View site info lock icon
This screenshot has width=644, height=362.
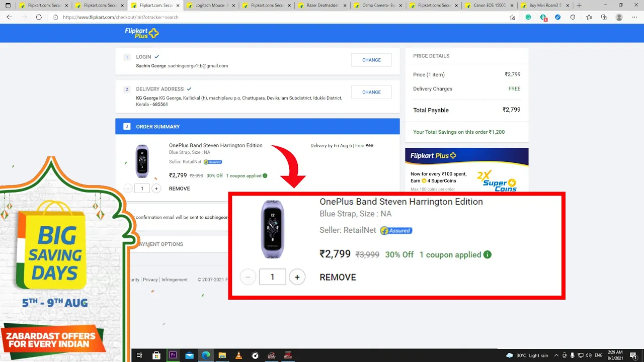(x=55, y=17)
